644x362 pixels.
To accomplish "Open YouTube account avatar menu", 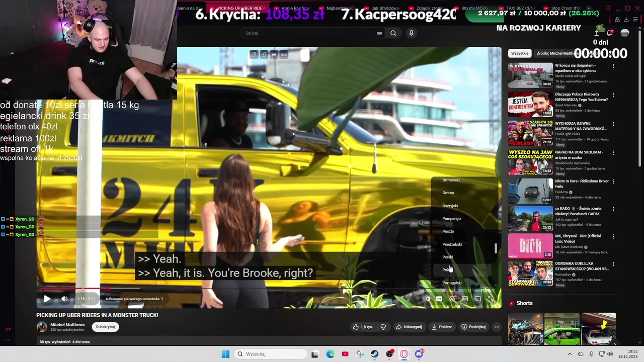I will point(625,33).
